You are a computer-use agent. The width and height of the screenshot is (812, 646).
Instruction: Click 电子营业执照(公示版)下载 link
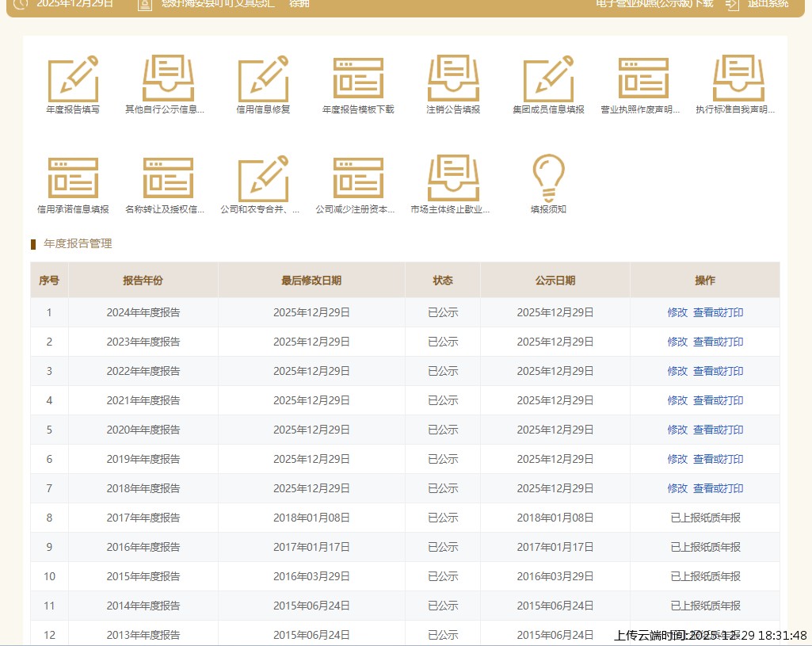(x=654, y=4)
